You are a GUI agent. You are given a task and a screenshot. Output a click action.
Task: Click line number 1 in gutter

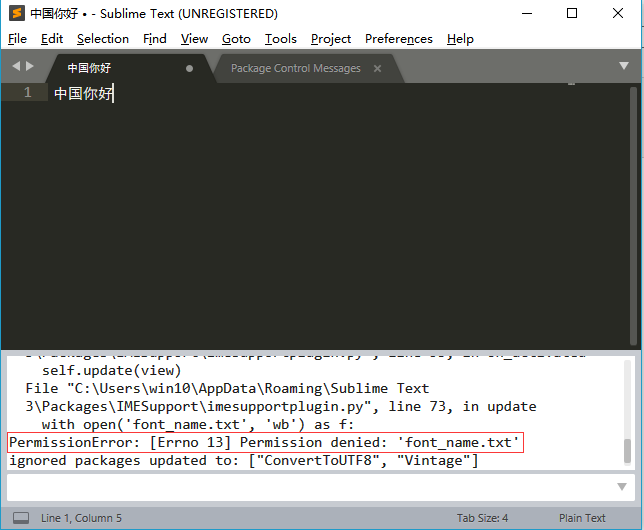[28, 92]
